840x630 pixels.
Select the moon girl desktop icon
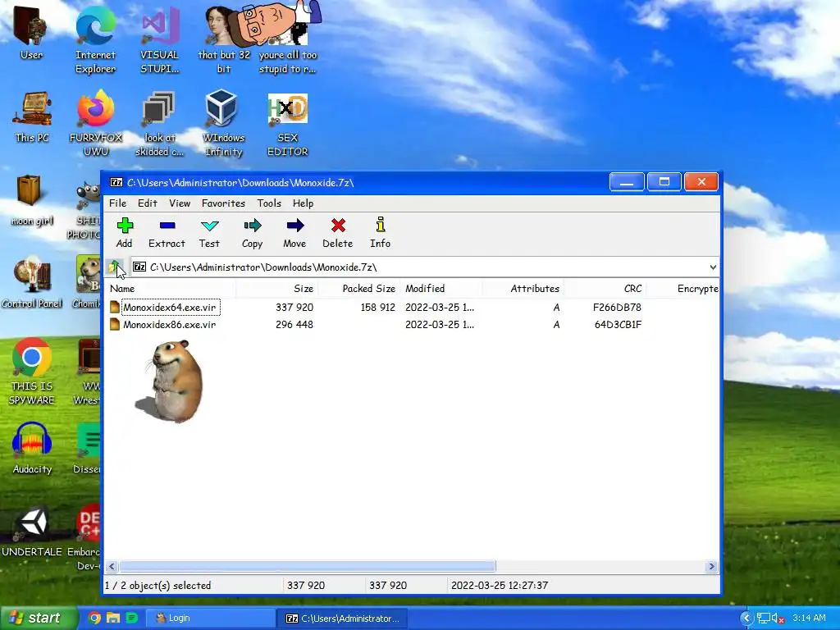pyautogui.click(x=31, y=200)
